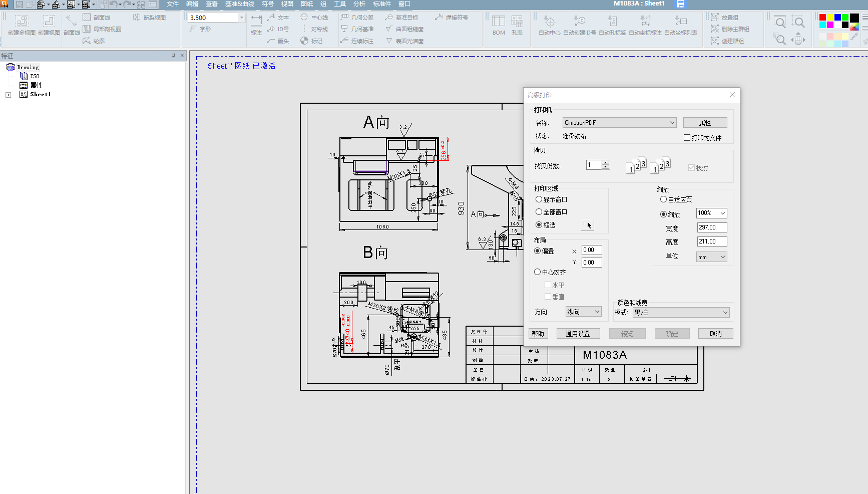The width and height of the screenshot is (868, 494).
Task: Click the width field showing 297.00
Action: (x=712, y=227)
